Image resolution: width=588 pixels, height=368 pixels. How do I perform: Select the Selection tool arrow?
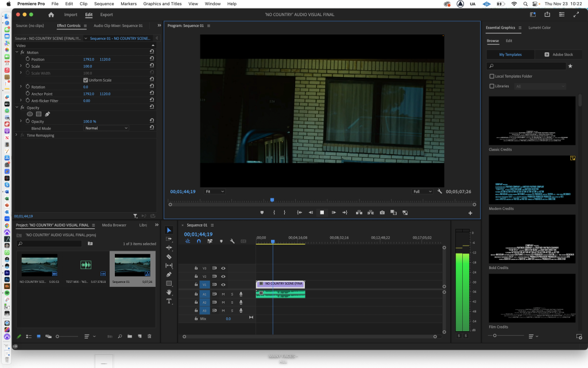point(169,230)
